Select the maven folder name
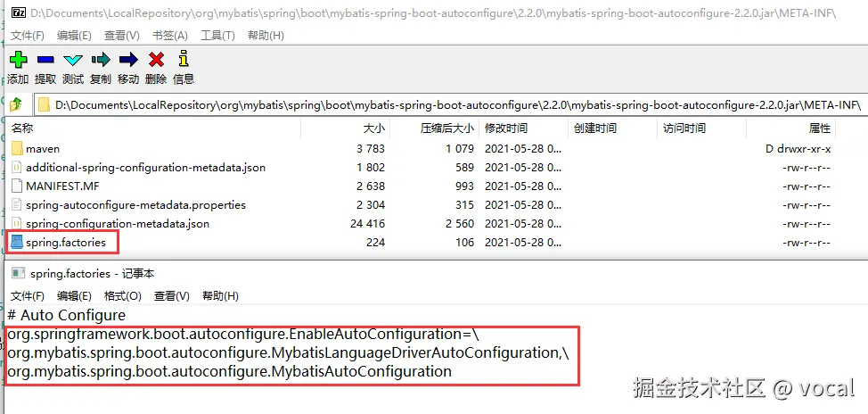The width and height of the screenshot is (868, 414). pyautogui.click(x=43, y=148)
